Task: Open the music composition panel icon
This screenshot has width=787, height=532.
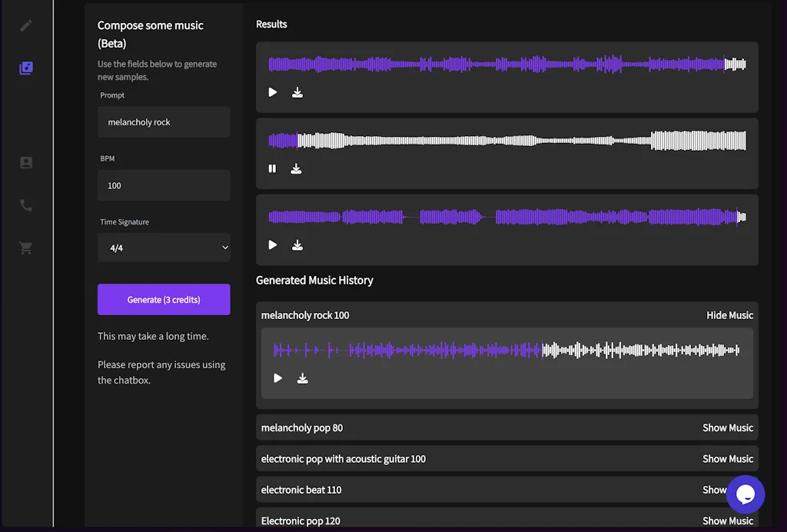Action: click(x=26, y=68)
